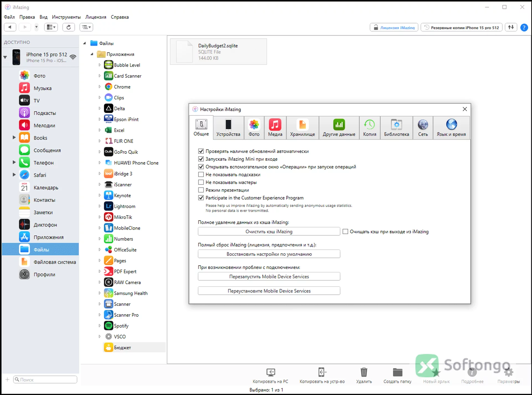The height and width of the screenshot is (395, 532).
Task: Switch to the Устройства settings tab
Action: (x=228, y=128)
